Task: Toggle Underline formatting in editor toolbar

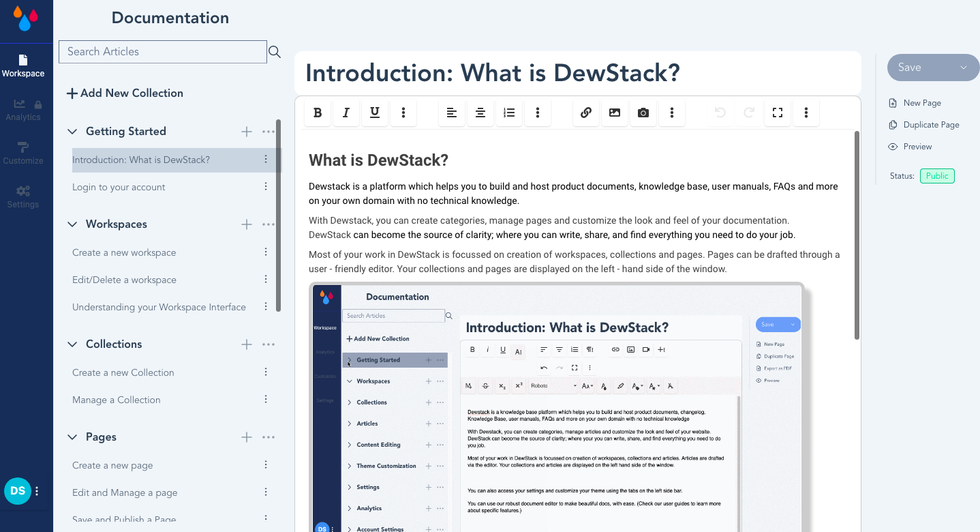Action: (x=375, y=113)
